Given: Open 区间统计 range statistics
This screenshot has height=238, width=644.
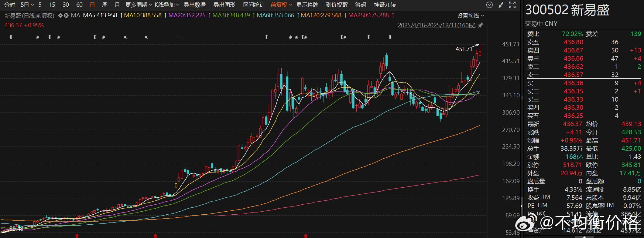Looking at the screenshot, I should coord(254,5).
